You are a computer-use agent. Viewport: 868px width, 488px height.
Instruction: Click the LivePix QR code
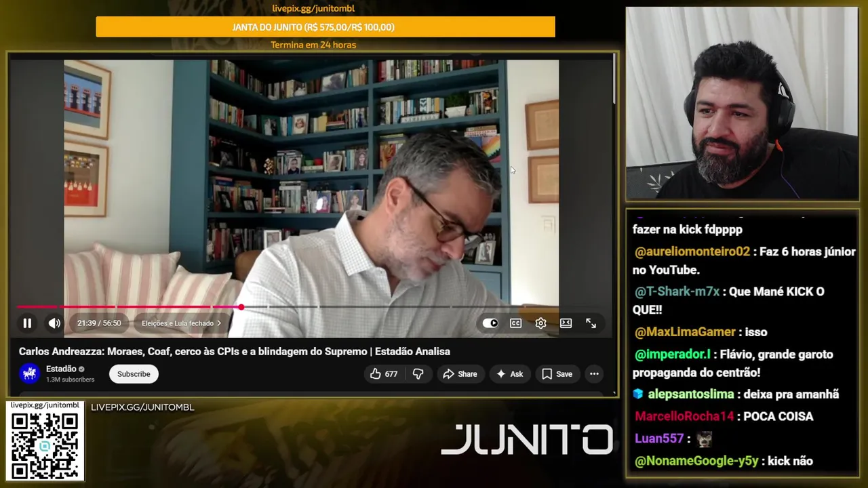pyautogui.click(x=45, y=445)
